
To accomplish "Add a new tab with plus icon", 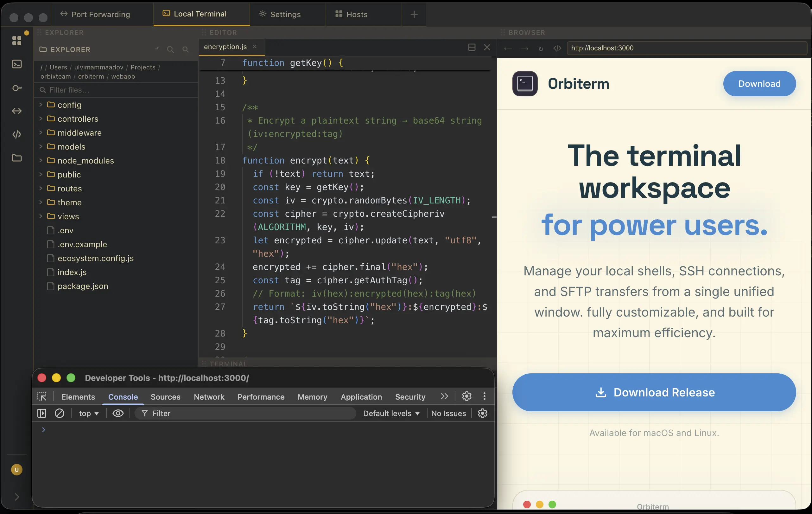I will (x=414, y=14).
